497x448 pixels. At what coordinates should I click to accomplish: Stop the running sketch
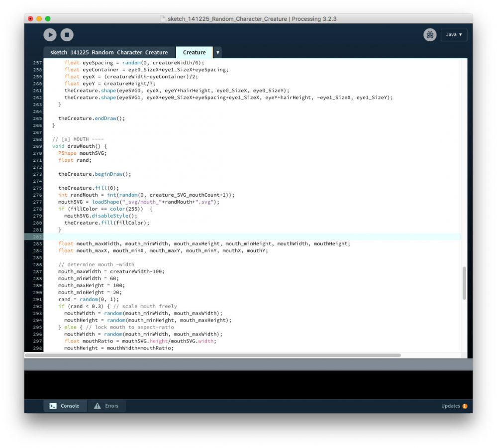click(67, 35)
